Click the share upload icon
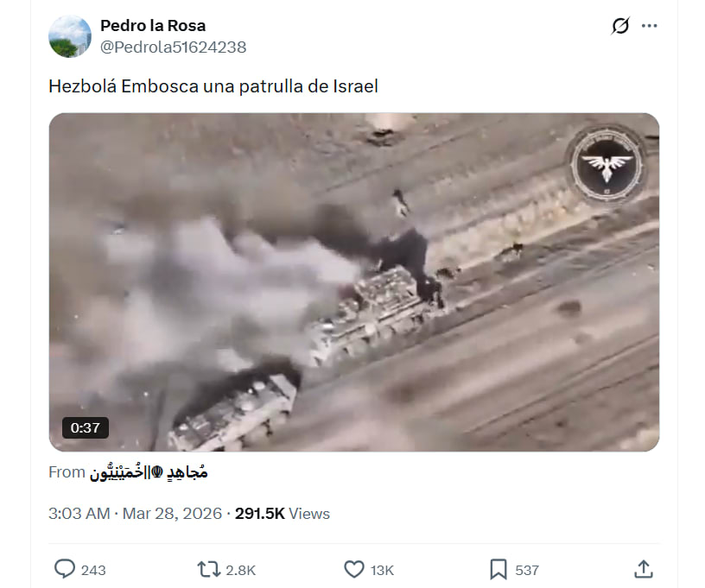This screenshot has width=705, height=588. click(x=644, y=569)
